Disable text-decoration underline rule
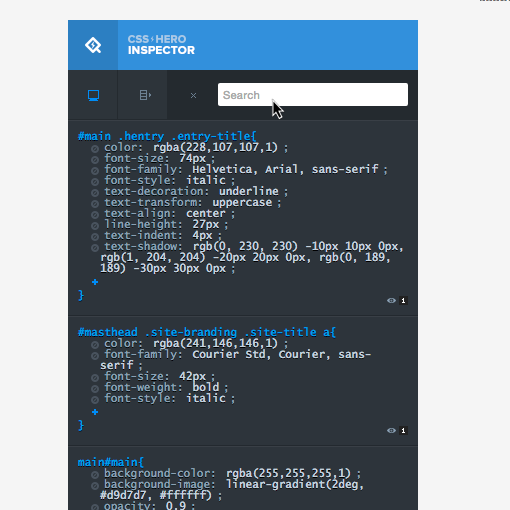The image size is (510, 510). coord(95,193)
